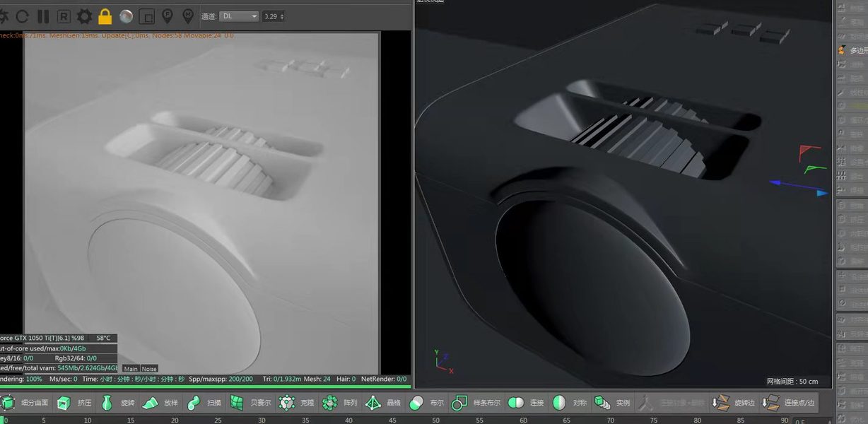Image resolution: width=868 pixels, height=424 pixels.
Task: Open the channel dropdown showing DL
Action: point(240,16)
